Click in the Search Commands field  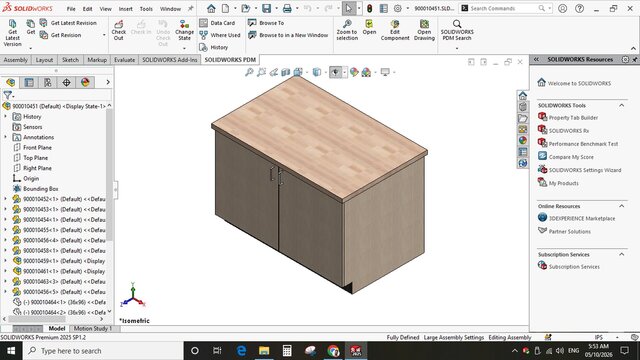[504, 8]
